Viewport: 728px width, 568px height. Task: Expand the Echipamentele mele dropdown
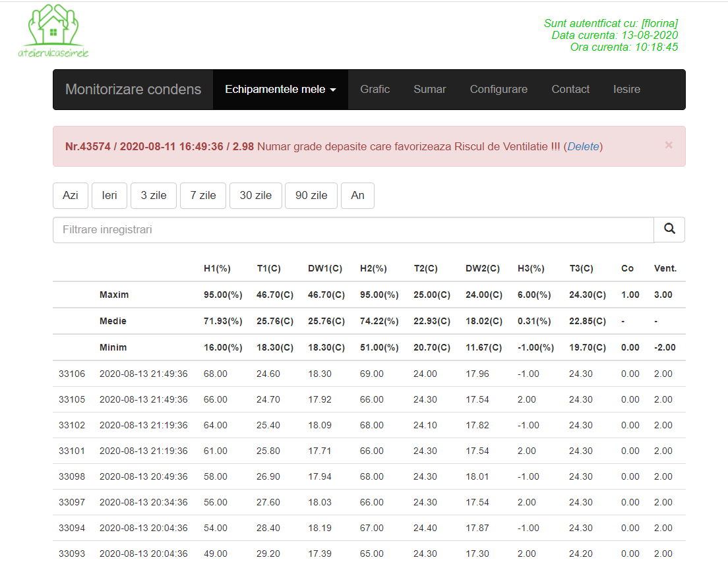281,90
